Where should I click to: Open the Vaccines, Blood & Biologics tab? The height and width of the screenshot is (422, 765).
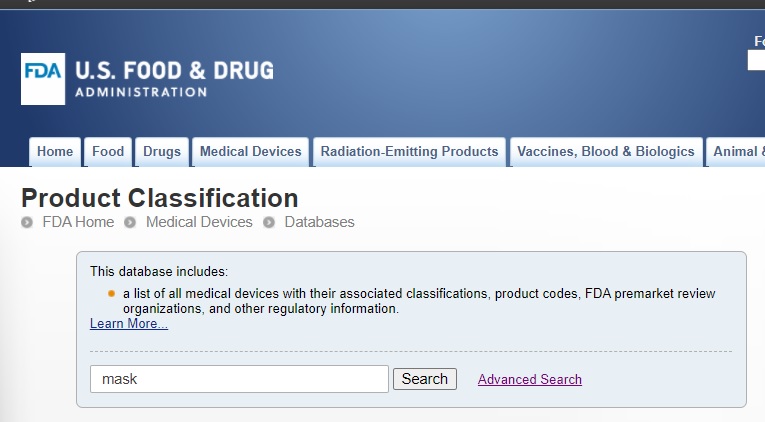pos(605,152)
